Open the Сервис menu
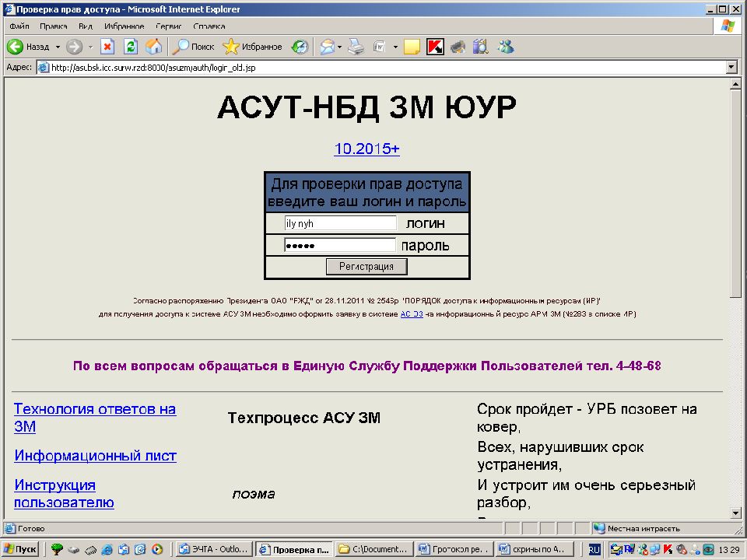Image resolution: width=747 pixels, height=560 pixels. click(169, 26)
